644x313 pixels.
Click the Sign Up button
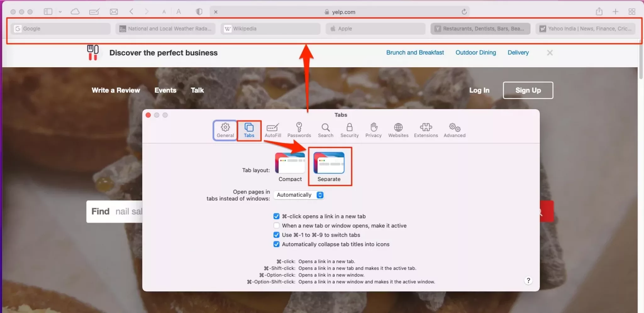528,90
